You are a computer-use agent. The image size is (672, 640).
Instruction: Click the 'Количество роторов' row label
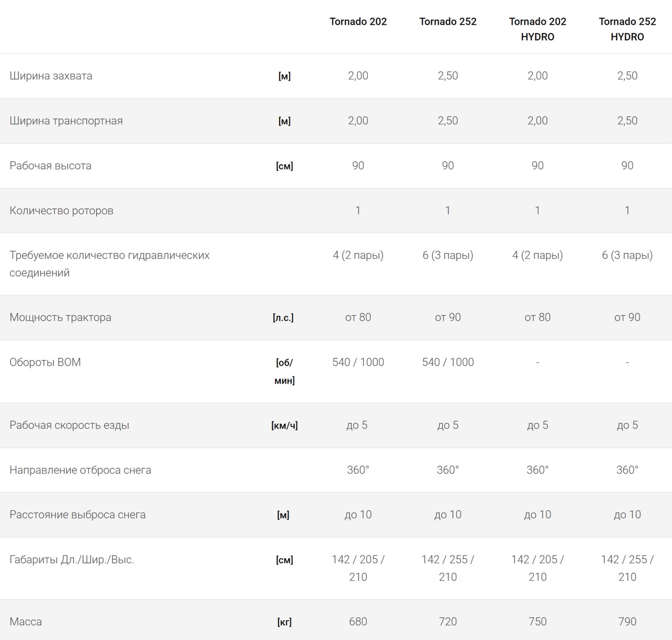(61, 211)
